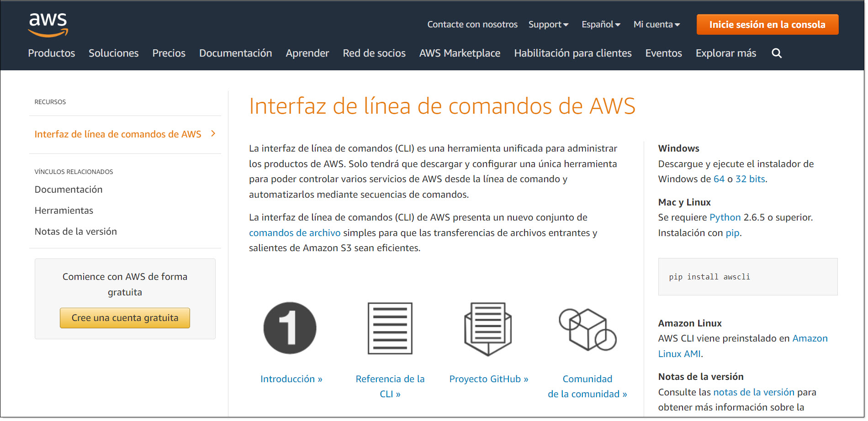Click Cree una cuenta gratuita
The height and width of the screenshot is (421, 868).
(x=125, y=317)
